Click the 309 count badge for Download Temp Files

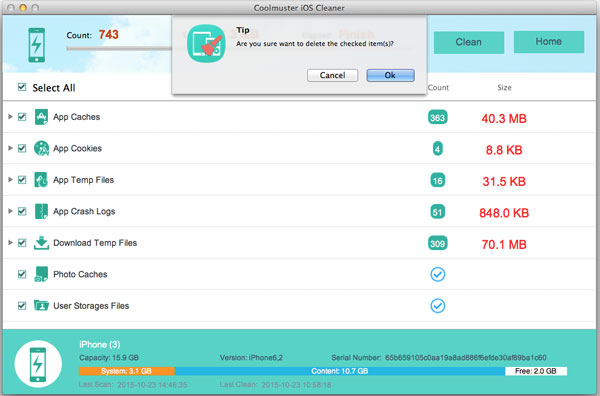click(437, 243)
